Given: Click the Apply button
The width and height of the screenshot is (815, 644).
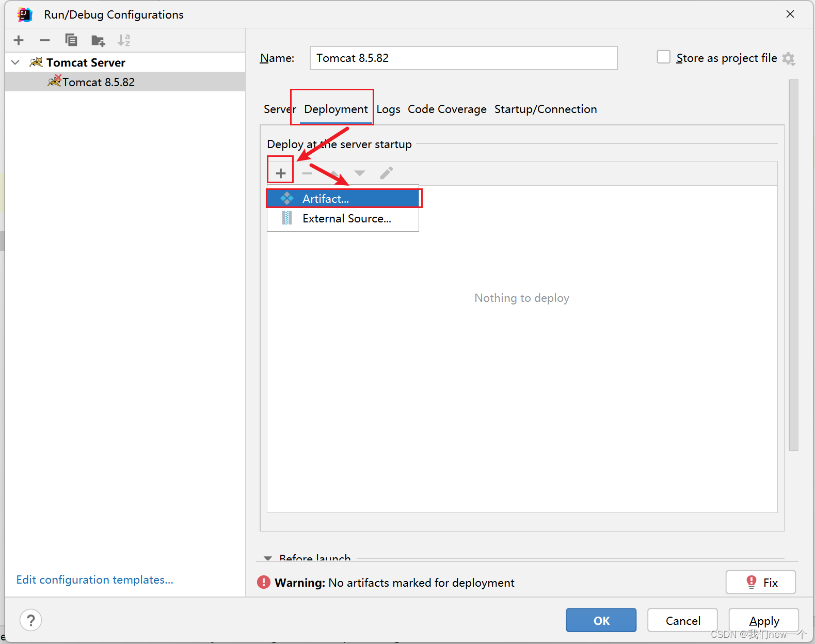Looking at the screenshot, I should pyautogui.click(x=764, y=620).
